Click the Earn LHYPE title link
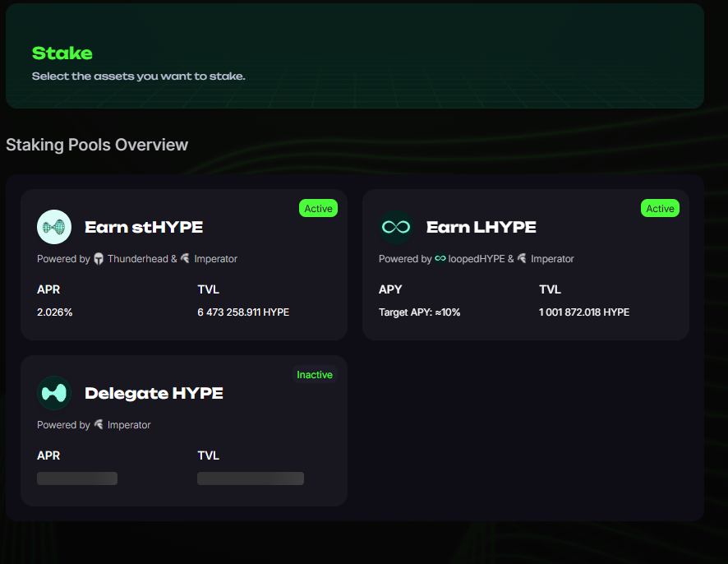Viewport: 728px width, 564px height. [481, 227]
